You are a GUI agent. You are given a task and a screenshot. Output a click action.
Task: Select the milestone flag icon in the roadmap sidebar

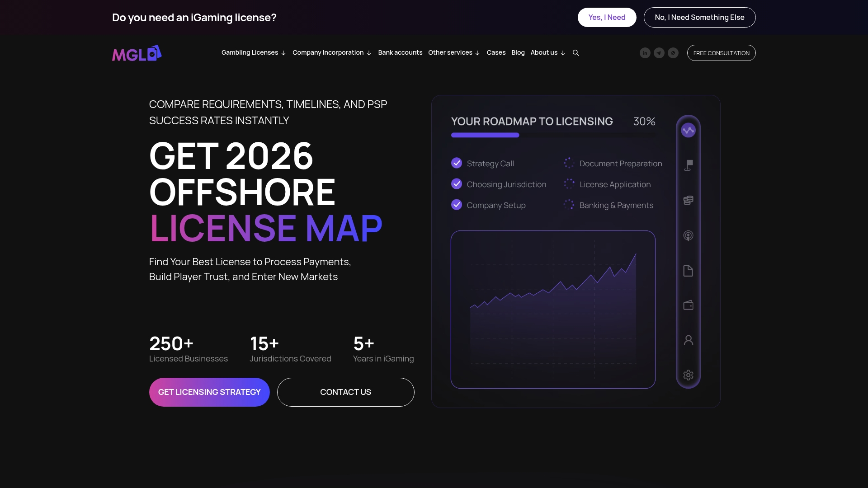[688, 164]
